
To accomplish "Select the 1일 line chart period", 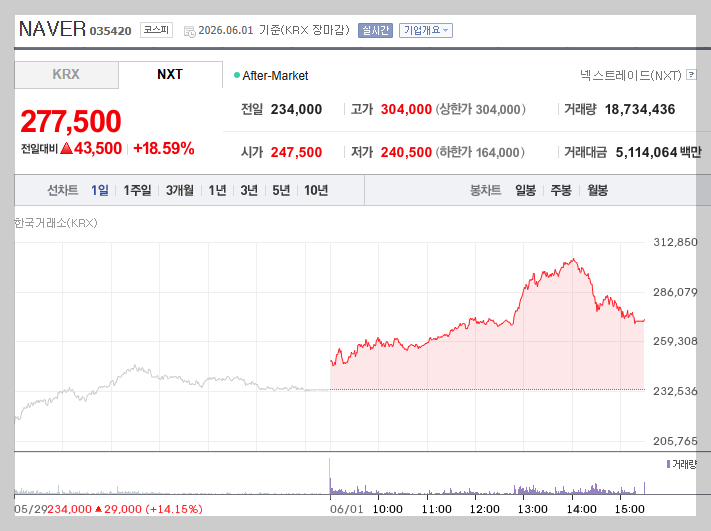I will tap(100, 190).
